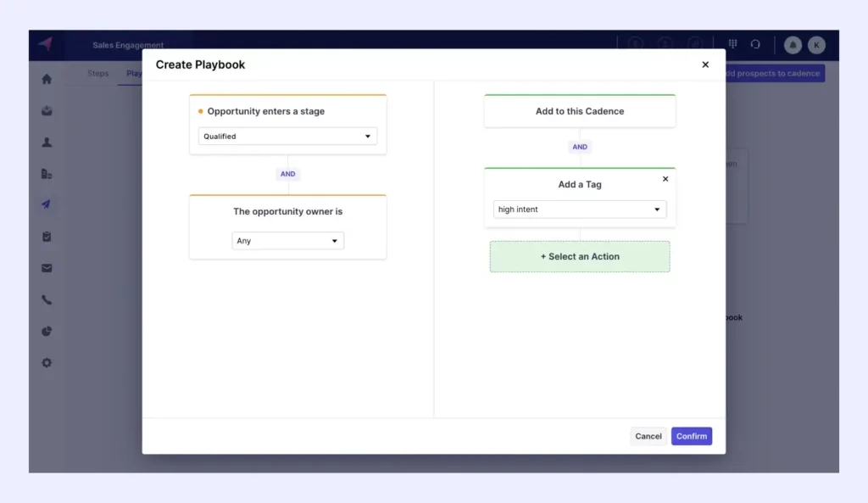This screenshot has height=503, width=868.
Task: Switch to the Steps tab
Action: click(x=98, y=73)
